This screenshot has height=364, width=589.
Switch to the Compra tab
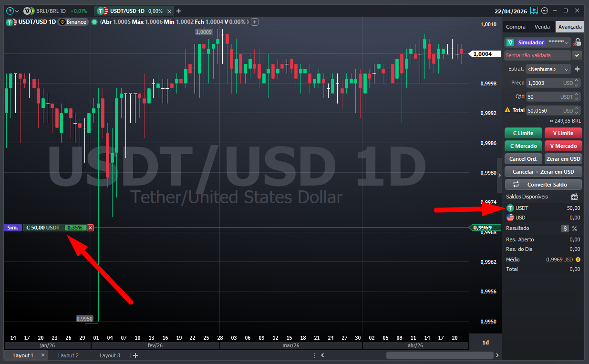pyautogui.click(x=516, y=27)
